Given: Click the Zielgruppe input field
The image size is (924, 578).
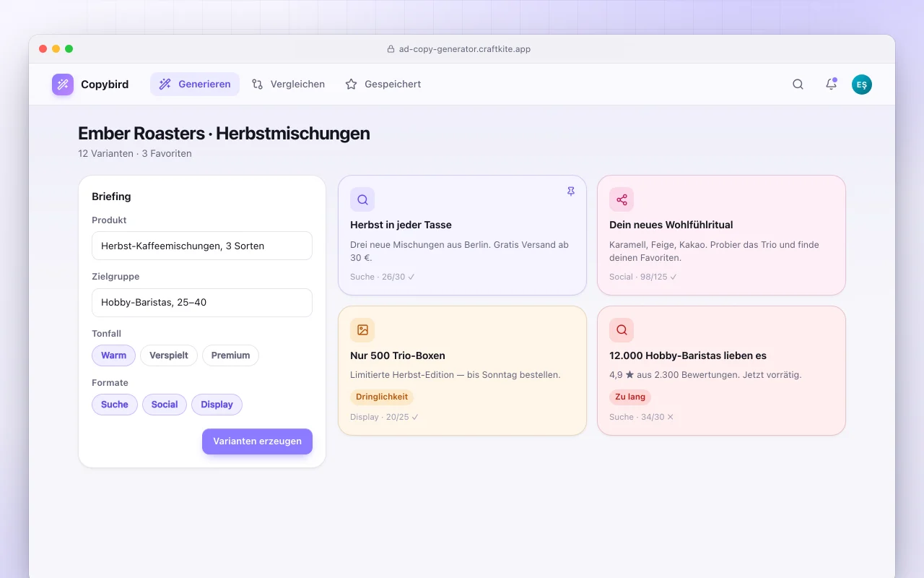Looking at the screenshot, I should [x=202, y=303].
